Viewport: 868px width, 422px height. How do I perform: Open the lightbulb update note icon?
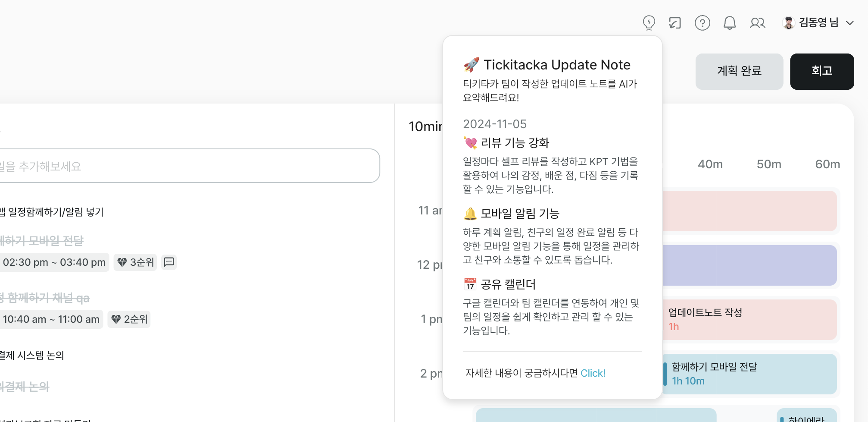[x=649, y=22]
